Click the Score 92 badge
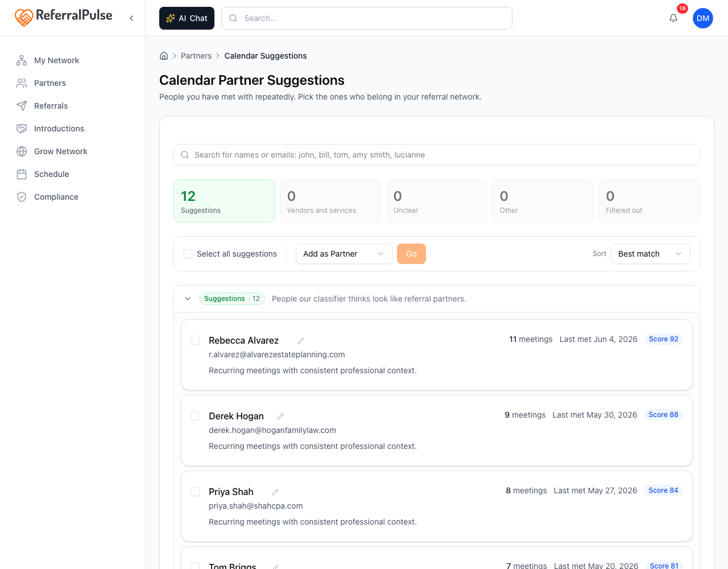728x569 pixels. (663, 339)
